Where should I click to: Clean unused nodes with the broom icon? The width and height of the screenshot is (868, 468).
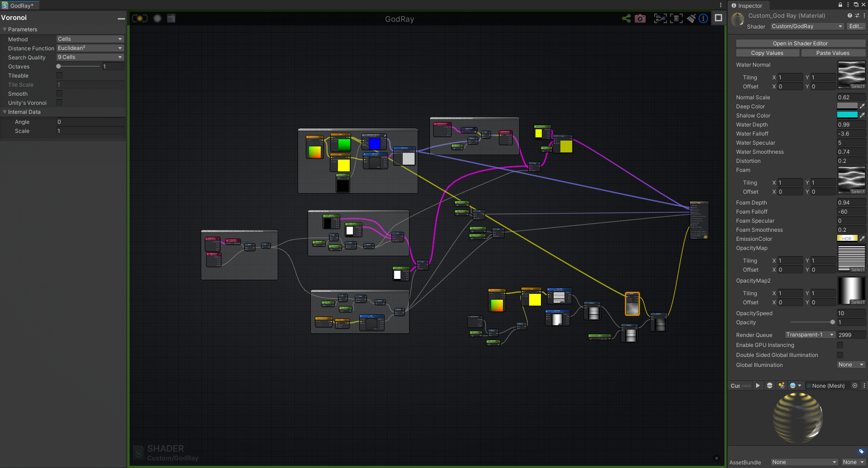tap(691, 19)
